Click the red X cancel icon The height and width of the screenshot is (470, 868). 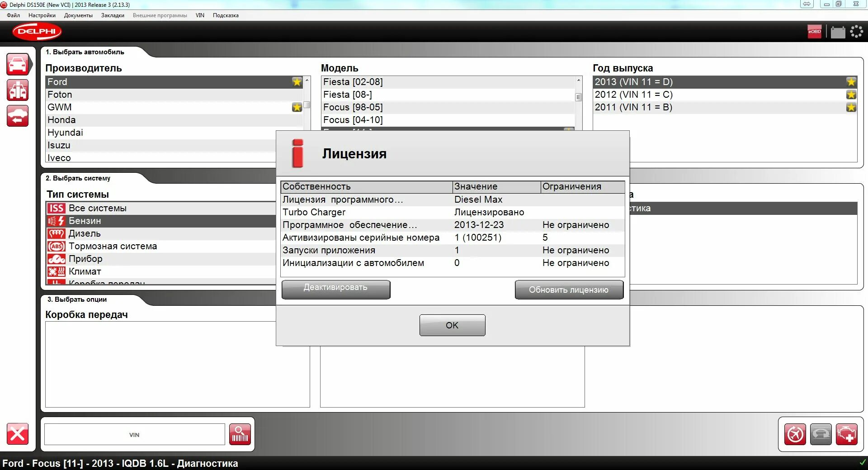[18, 434]
